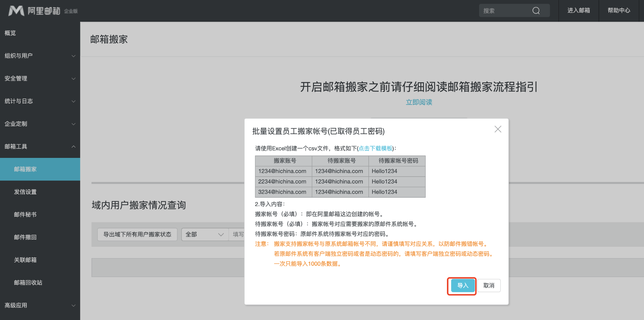The image size is (644, 320).
Task: Close the batch import dialog
Action: click(498, 129)
